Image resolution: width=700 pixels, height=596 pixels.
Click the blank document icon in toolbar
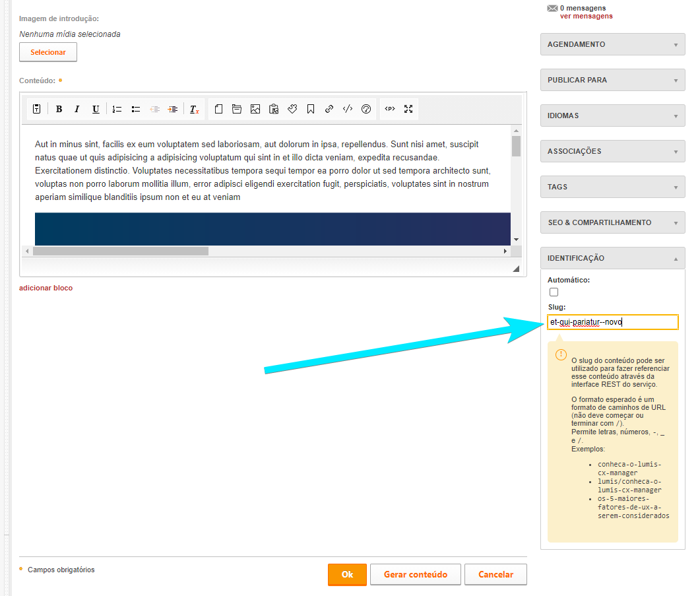(x=218, y=109)
